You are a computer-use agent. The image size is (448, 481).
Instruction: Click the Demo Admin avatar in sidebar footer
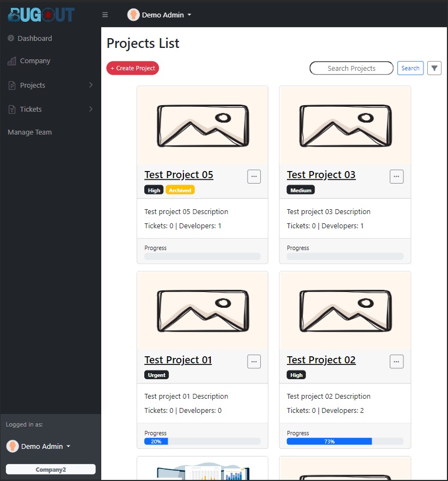(13, 446)
